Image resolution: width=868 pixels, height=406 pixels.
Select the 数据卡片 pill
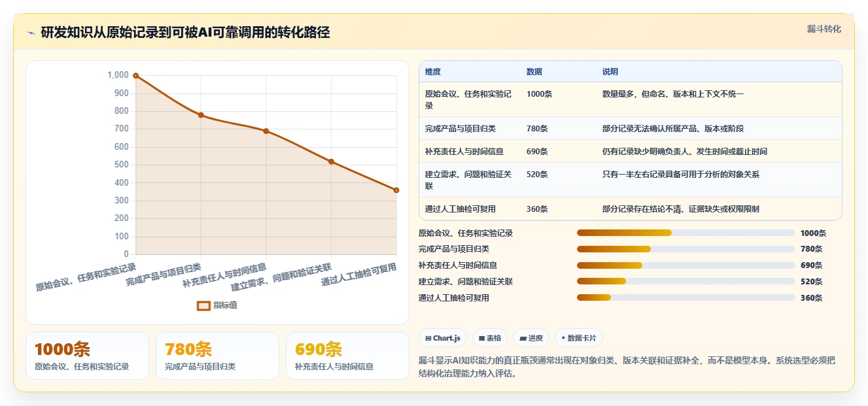click(x=579, y=338)
